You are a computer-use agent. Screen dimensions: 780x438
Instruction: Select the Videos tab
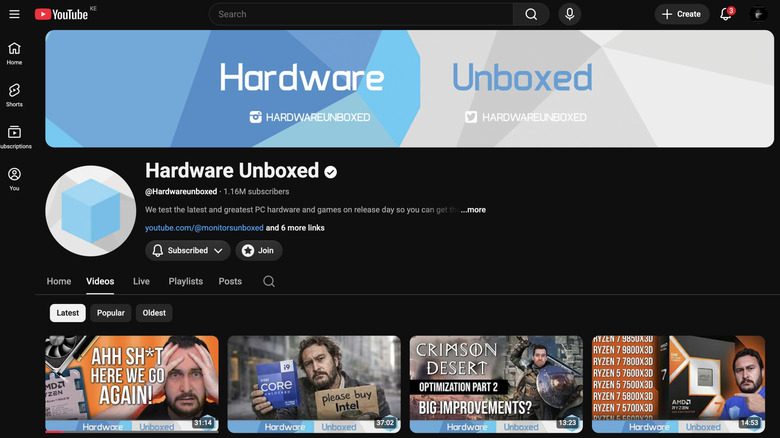point(100,281)
